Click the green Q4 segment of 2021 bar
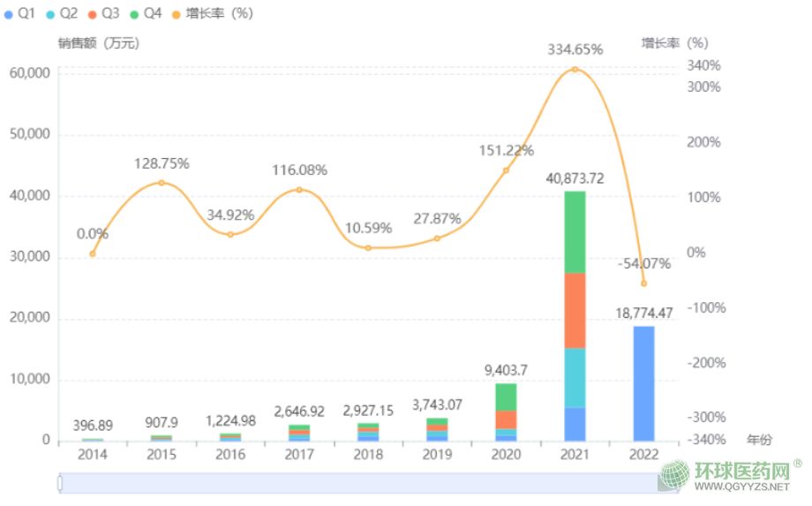This screenshot has width=812, height=506. 575,232
